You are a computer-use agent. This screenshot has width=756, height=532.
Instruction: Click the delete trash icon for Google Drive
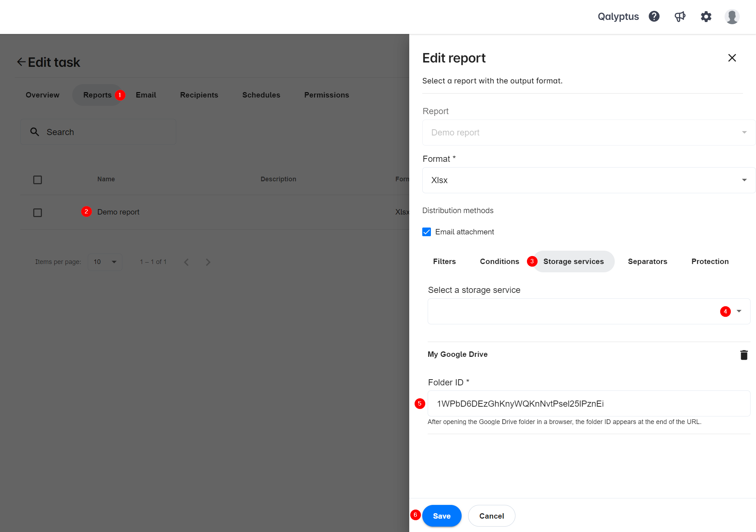click(744, 354)
